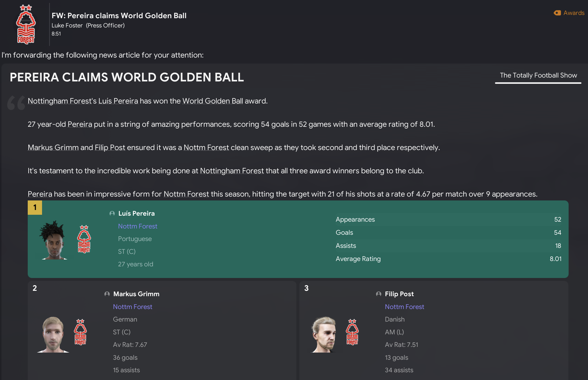Viewport: 588px width, 380px height.
Task: View Markus Grimm's player portrait
Action: (53, 334)
